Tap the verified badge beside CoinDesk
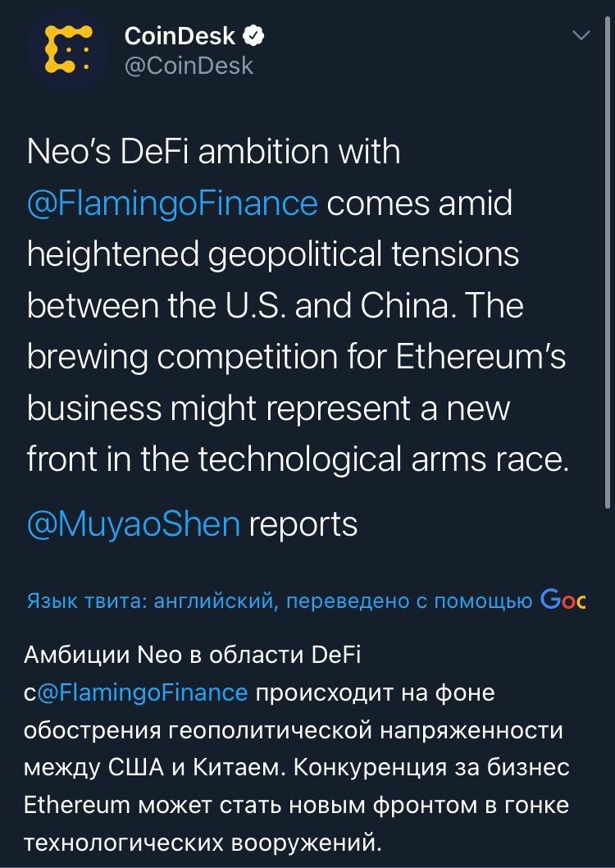This screenshot has height=868, width=615. coord(255,35)
